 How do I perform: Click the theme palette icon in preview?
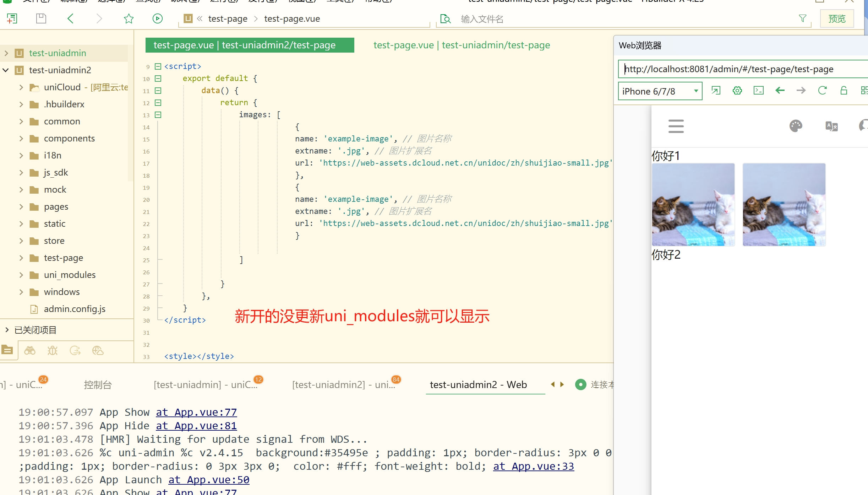(x=796, y=126)
